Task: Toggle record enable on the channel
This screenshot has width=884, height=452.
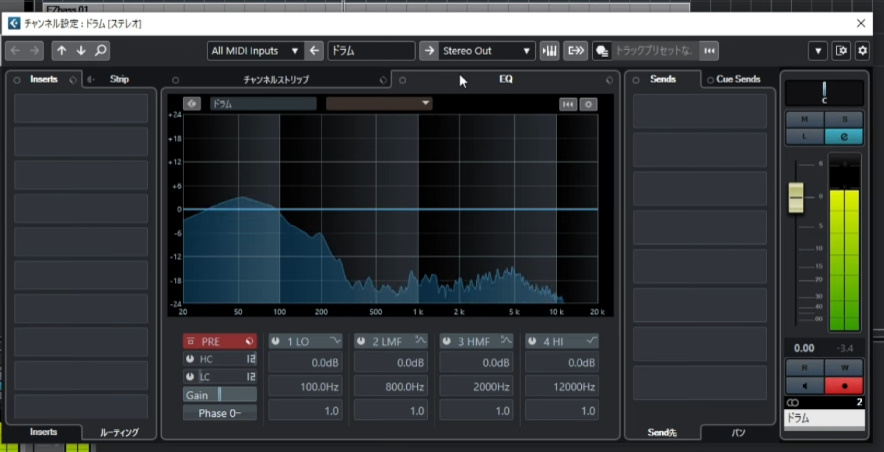Action: [843, 386]
